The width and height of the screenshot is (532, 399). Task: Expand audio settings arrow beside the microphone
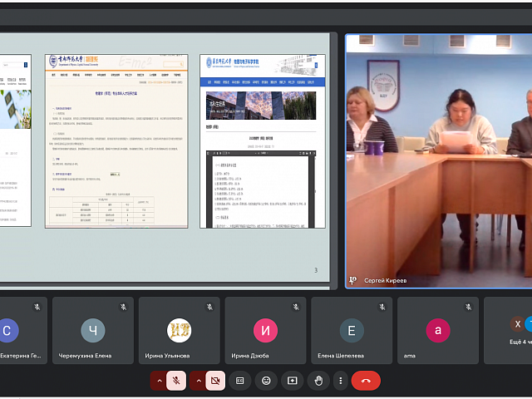[158, 380]
